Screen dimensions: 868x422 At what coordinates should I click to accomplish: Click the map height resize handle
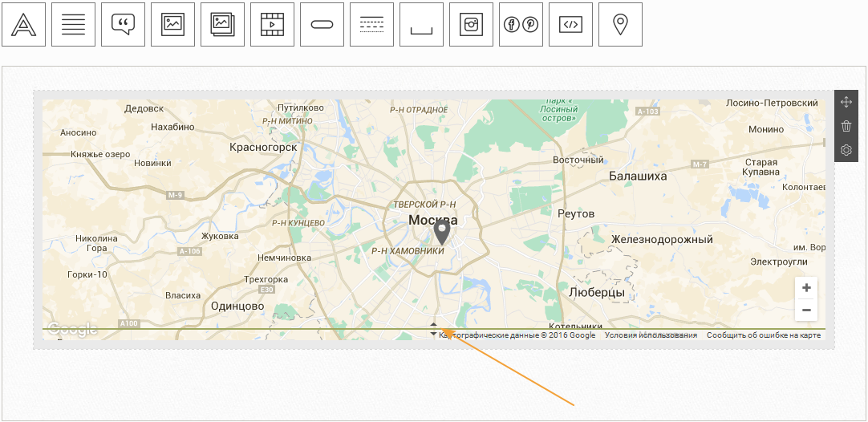433,329
